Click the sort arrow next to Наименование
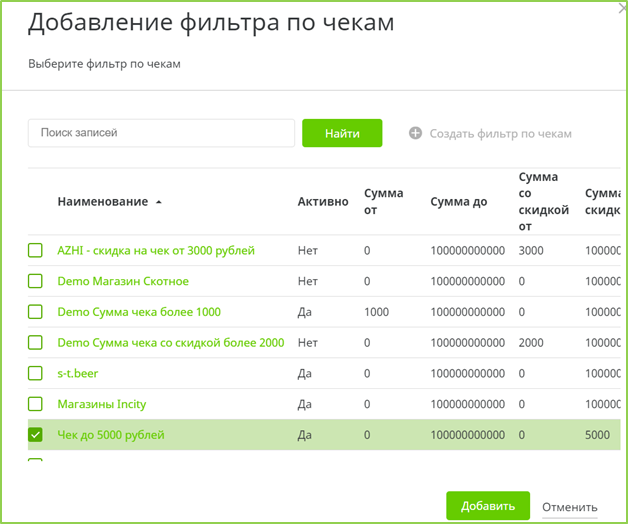 pyautogui.click(x=159, y=202)
